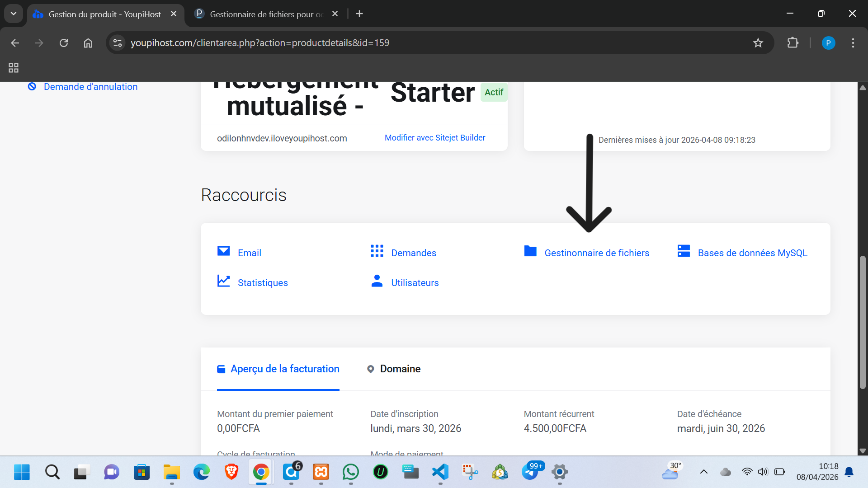Bookmark page with star icon
Image resolution: width=868 pixels, height=488 pixels.
click(758, 43)
